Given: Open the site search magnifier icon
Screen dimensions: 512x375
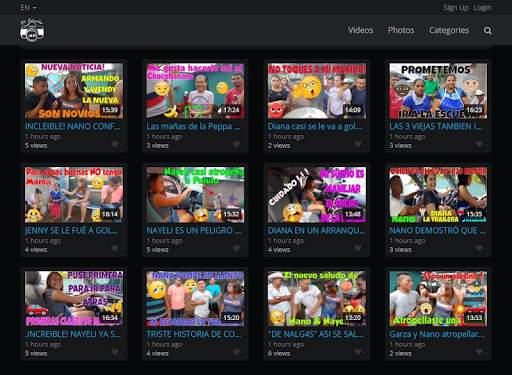Looking at the screenshot, I should tap(488, 31).
